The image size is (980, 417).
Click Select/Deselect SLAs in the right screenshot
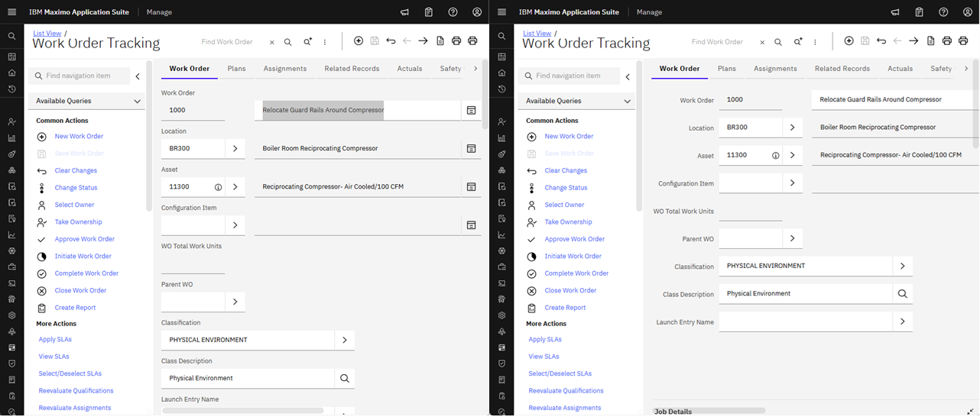[560, 374]
